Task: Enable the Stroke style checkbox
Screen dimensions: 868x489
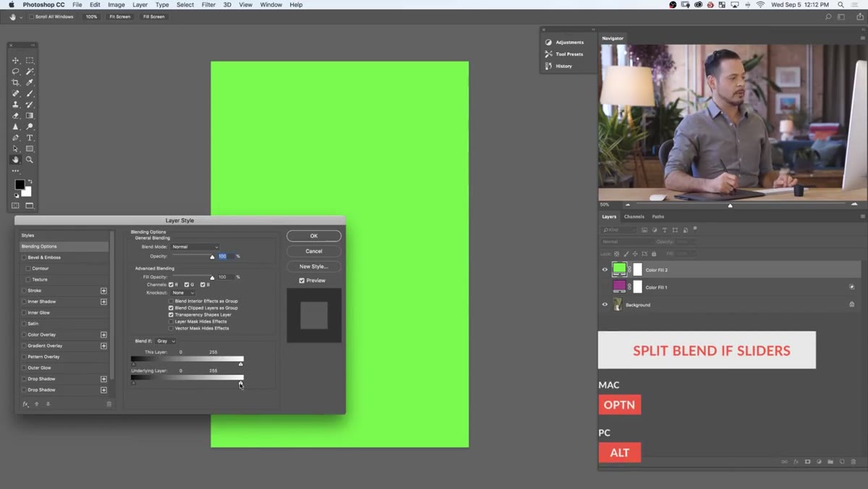Action: (24, 291)
